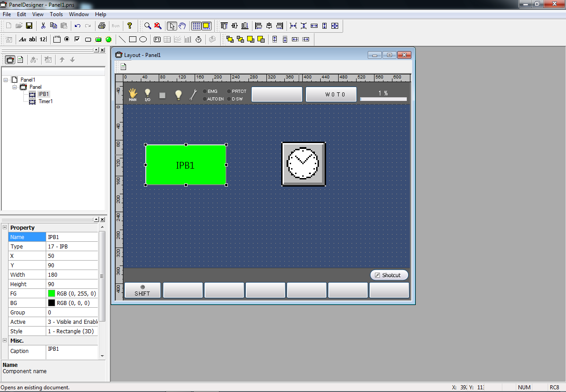Collapse the Property section in property grid
This screenshot has width=566, height=392.
pyautogui.click(x=4, y=227)
